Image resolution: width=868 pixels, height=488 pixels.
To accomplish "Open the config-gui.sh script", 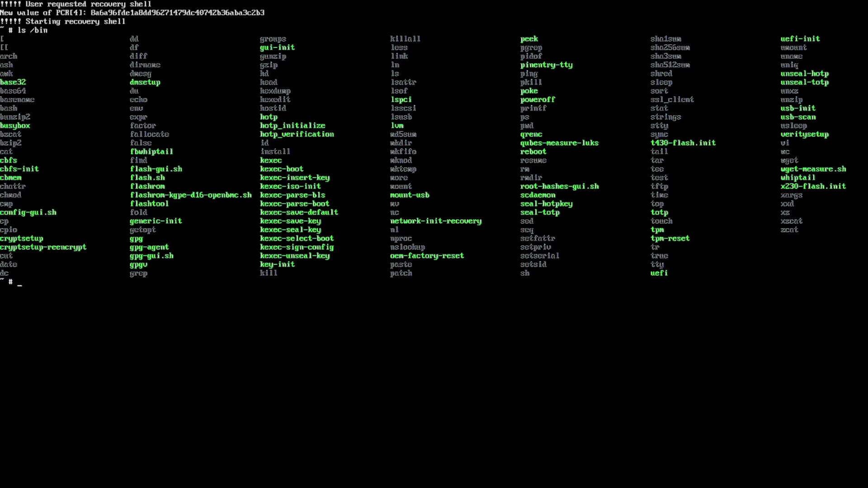I will 28,212.
